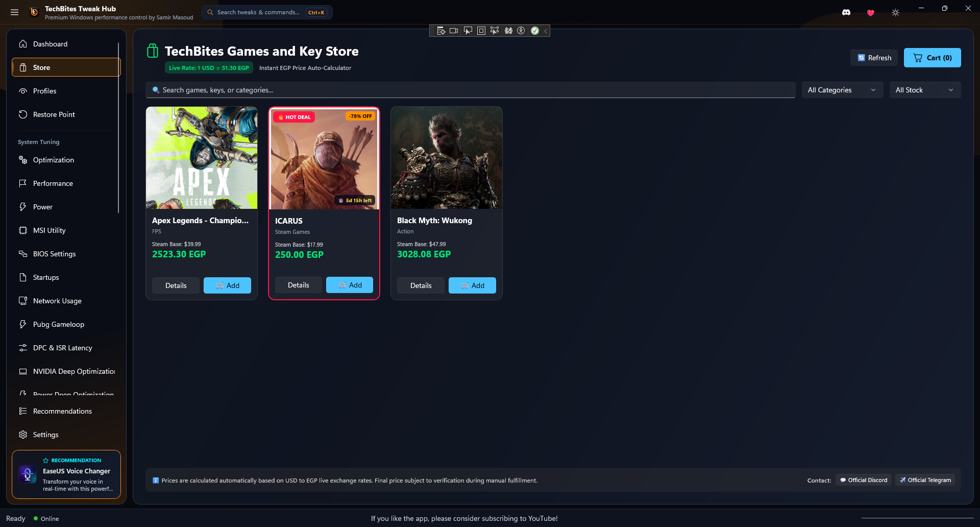Click the EaseUS Voice Changer microphone icon

(28, 474)
